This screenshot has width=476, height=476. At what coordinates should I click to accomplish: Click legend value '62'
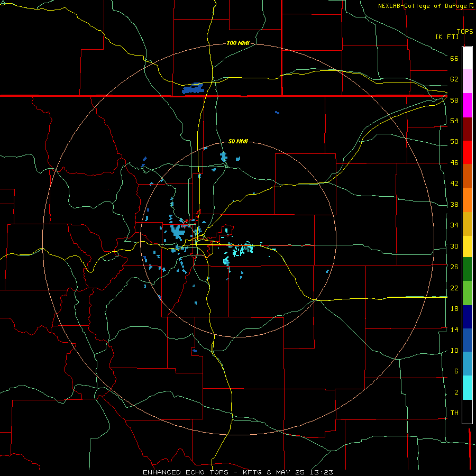point(454,79)
